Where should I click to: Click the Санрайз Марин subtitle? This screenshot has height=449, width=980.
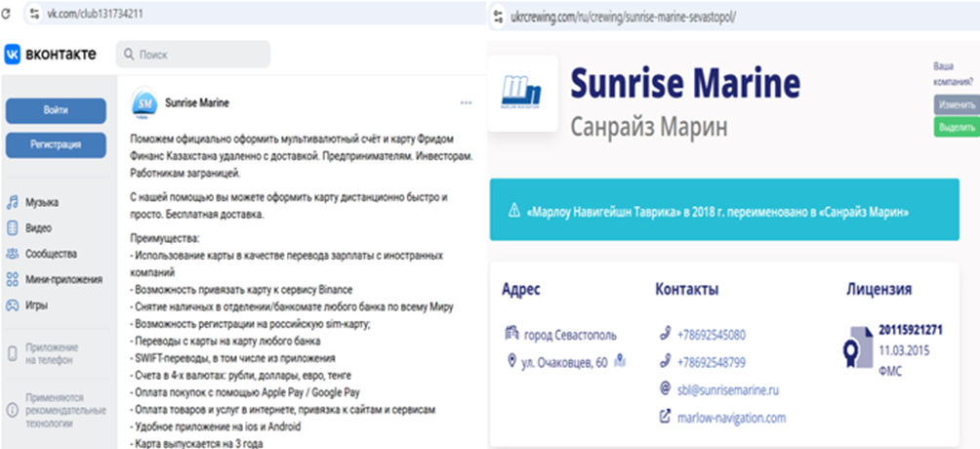(649, 127)
